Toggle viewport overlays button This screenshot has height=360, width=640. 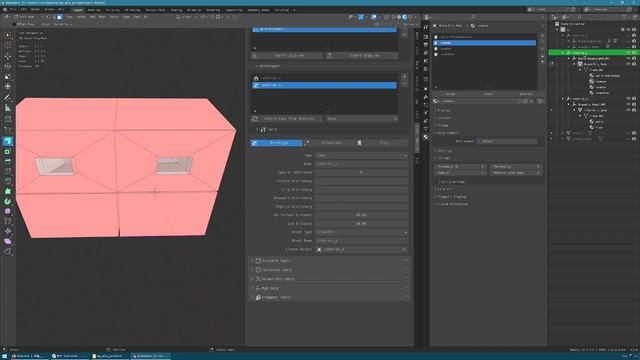pyautogui.click(x=374, y=17)
